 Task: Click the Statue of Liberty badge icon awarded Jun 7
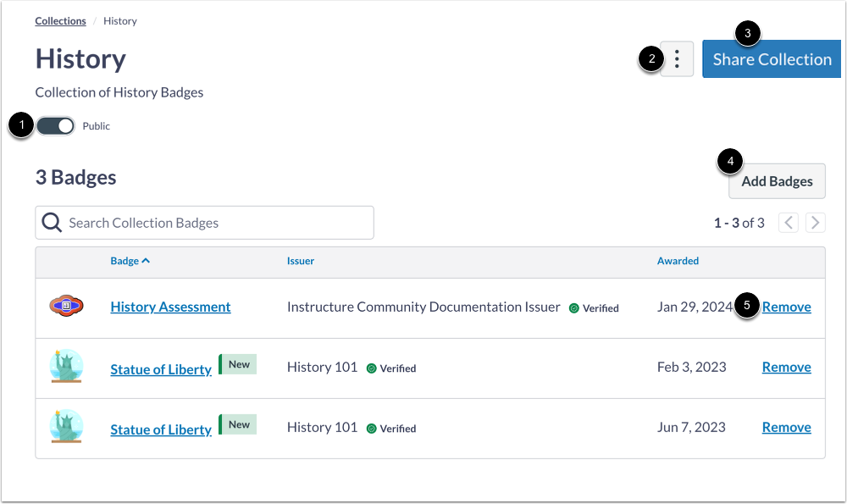(x=66, y=428)
